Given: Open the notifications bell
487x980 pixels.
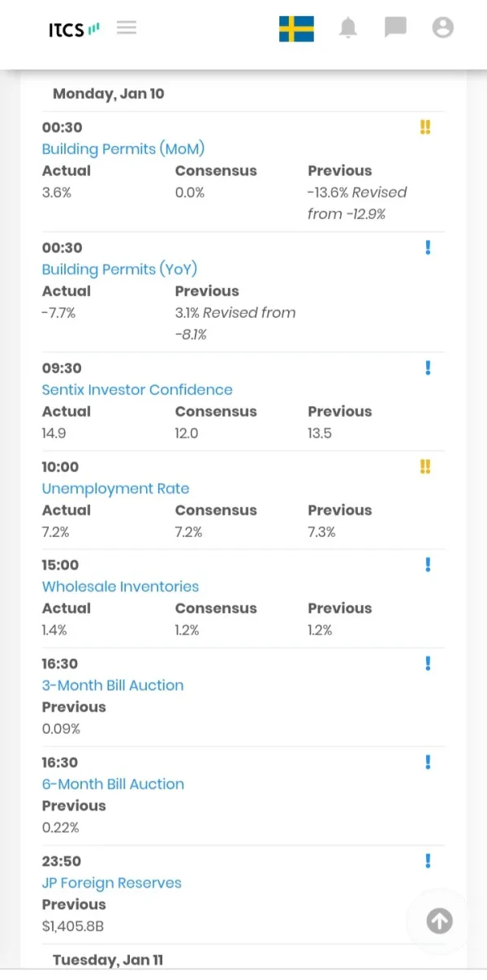Looking at the screenshot, I should (x=348, y=28).
